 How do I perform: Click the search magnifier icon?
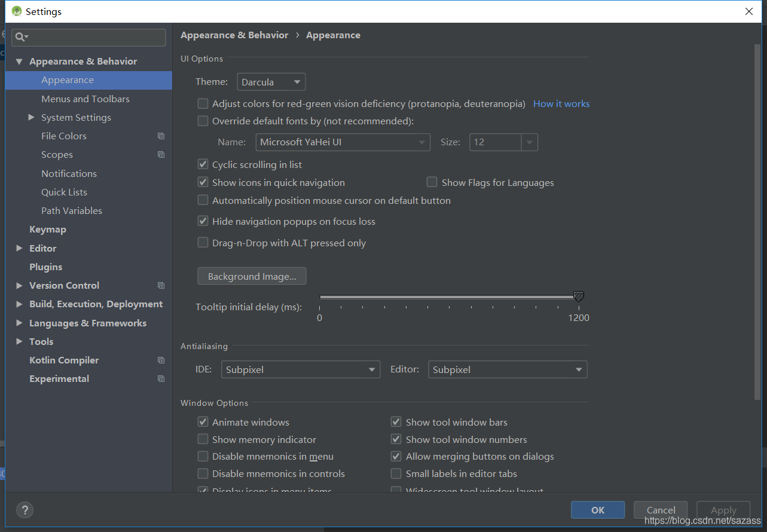(21, 37)
